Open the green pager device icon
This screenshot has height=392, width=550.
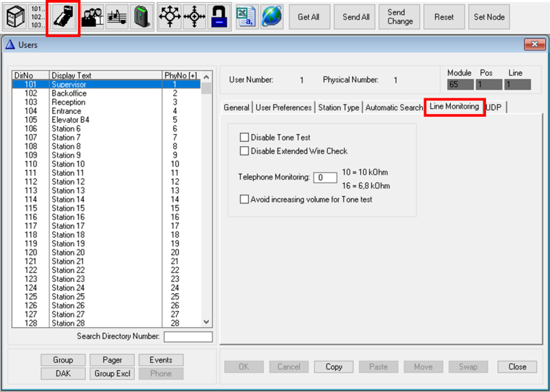click(x=142, y=17)
